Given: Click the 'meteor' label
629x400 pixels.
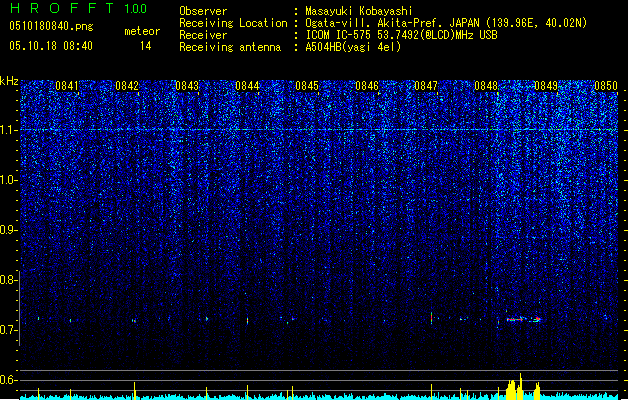Looking at the screenshot, I should 142,31.
